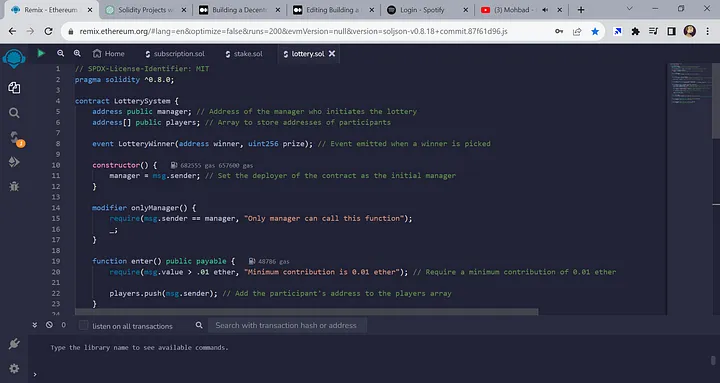This screenshot has width=720, height=383.
Task: Reload the Remix page
Action: (48, 31)
